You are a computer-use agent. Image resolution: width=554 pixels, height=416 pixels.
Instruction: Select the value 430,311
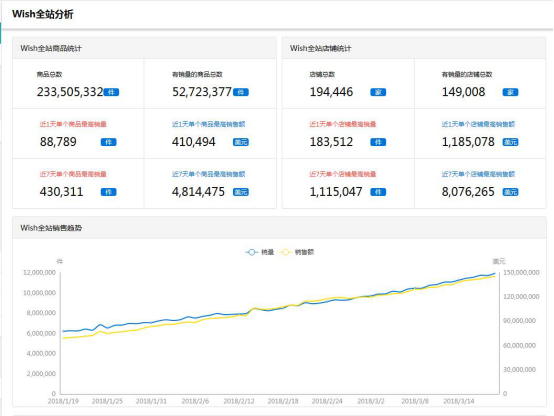tap(61, 192)
